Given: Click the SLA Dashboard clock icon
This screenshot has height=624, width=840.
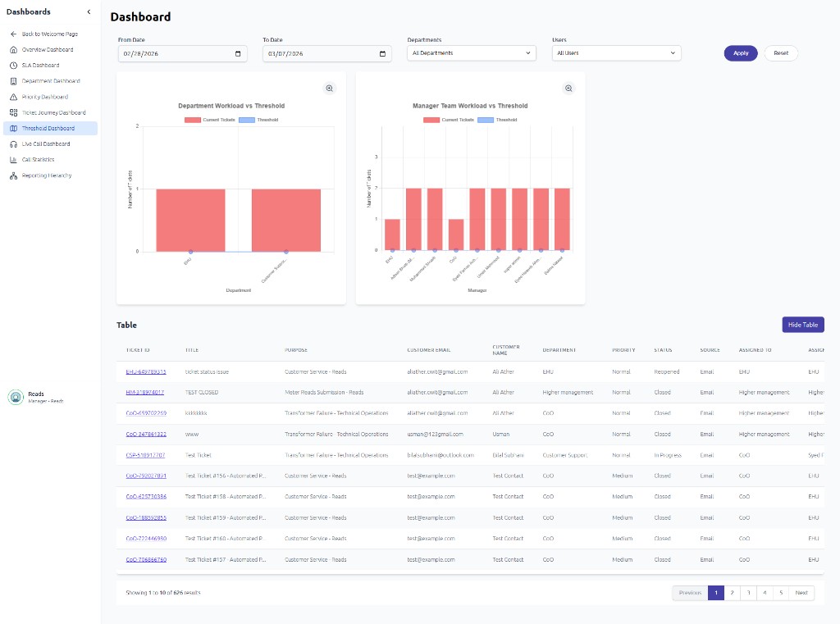Looking at the screenshot, I should tap(13, 66).
